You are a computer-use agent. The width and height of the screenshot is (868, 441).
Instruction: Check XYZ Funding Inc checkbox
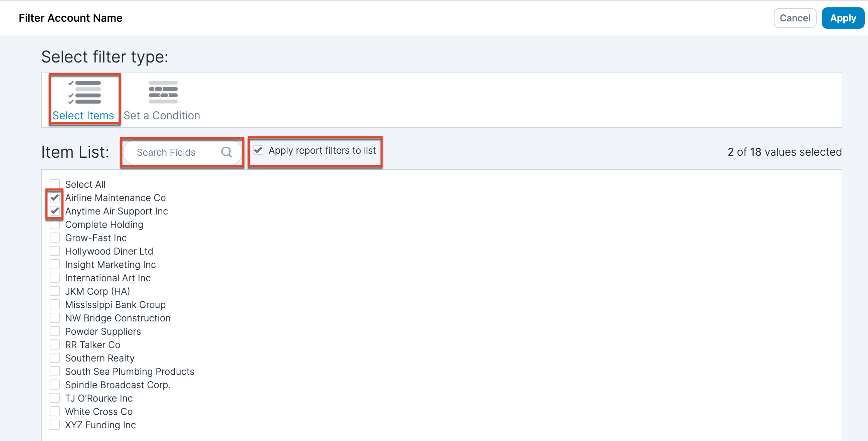tap(55, 425)
